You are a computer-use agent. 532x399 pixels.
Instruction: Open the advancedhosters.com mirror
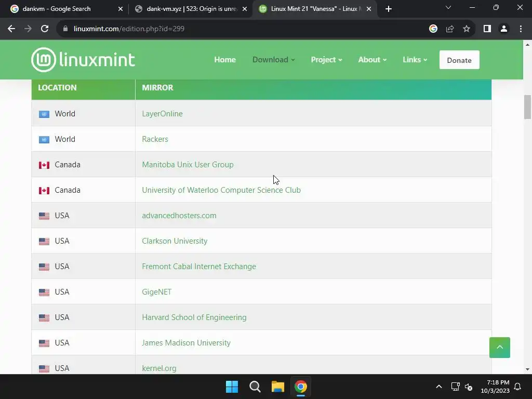[x=179, y=216]
